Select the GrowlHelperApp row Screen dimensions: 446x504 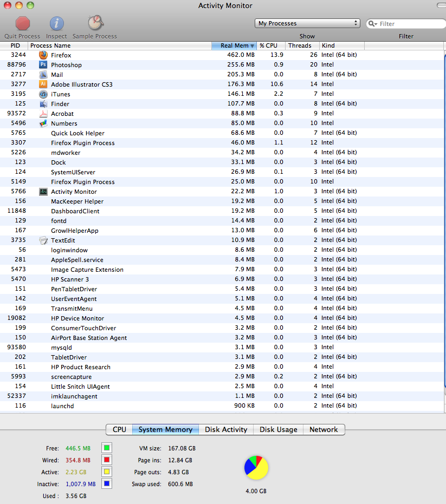click(222, 231)
